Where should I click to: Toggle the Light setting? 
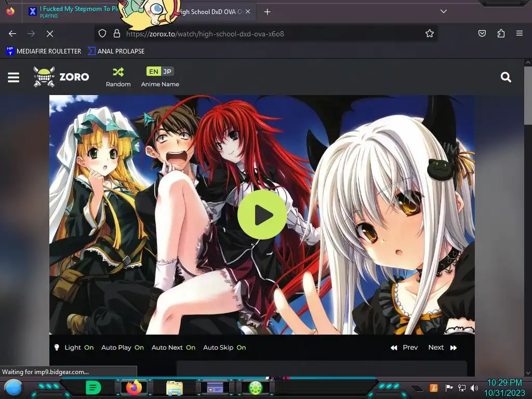coord(74,348)
